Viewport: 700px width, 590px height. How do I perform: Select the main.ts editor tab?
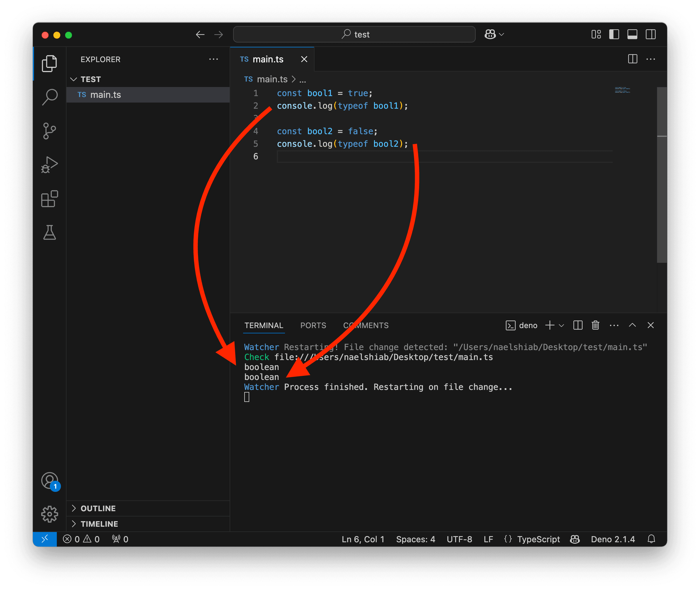coord(268,59)
